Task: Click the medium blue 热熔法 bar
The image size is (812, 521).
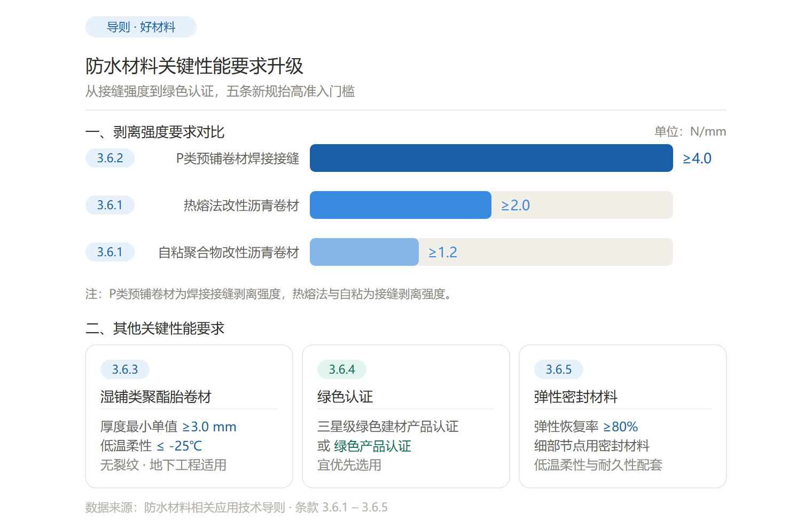Action: (x=401, y=205)
